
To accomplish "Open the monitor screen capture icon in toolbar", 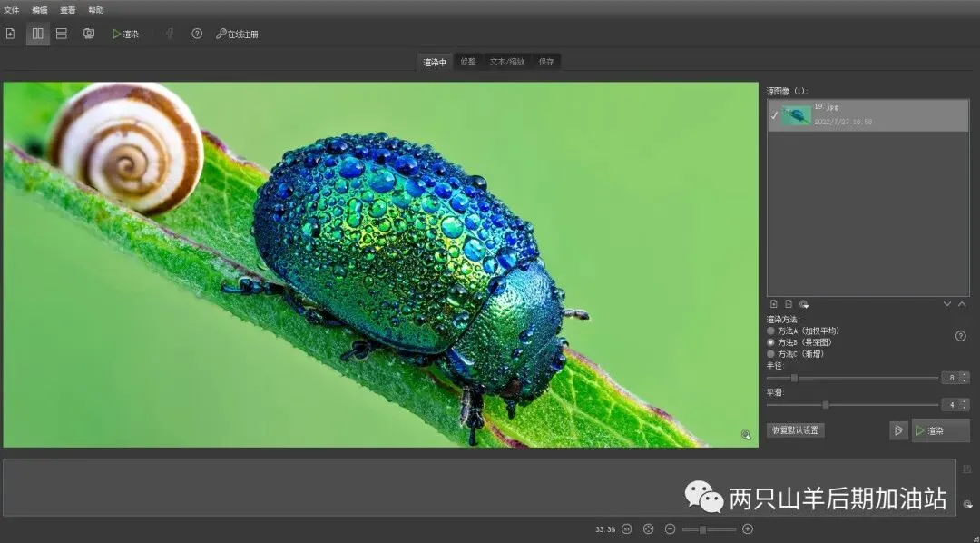I will [x=89, y=34].
